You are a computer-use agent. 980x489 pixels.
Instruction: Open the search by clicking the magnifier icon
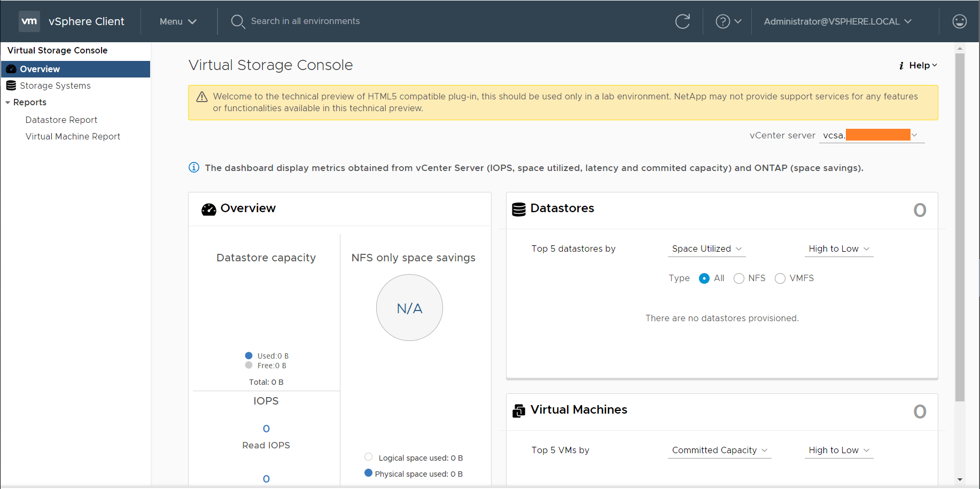click(238, 21)
